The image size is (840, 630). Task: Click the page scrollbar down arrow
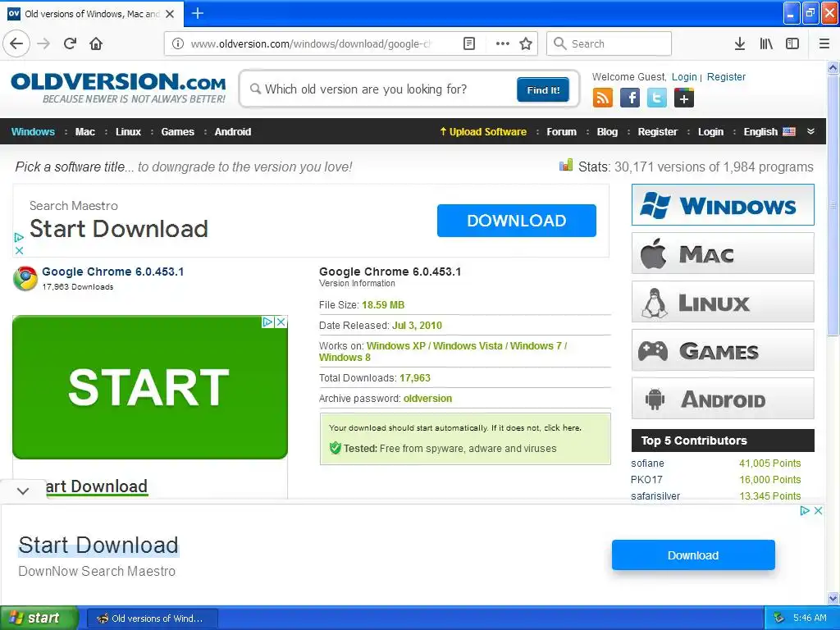[833, 598]
